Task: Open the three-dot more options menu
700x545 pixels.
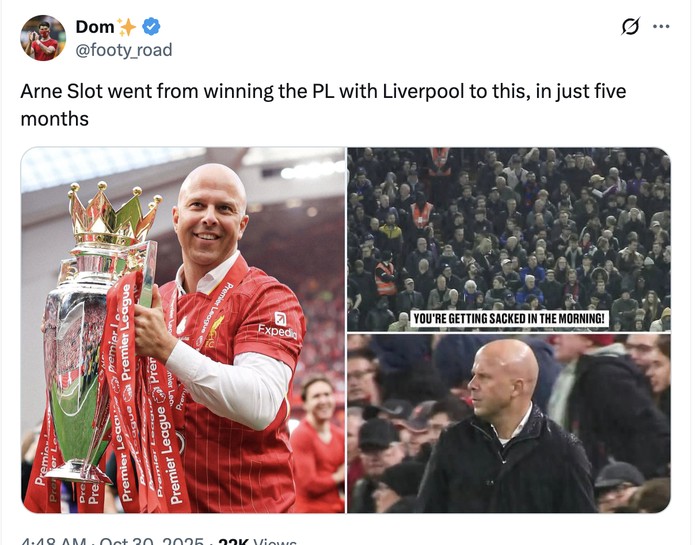Action: pyautogui.click(x=661, y=27)
